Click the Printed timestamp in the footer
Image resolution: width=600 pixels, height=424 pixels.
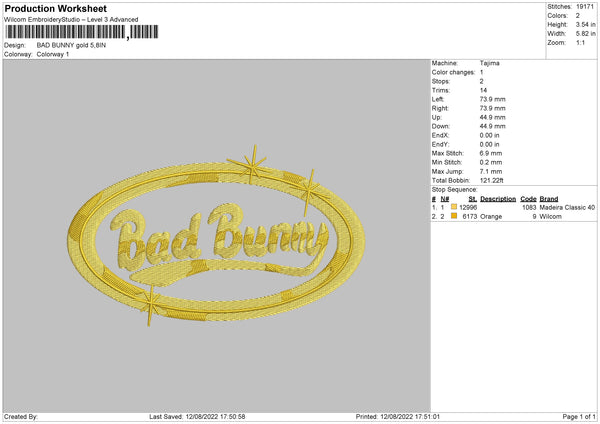pos(398,417)
